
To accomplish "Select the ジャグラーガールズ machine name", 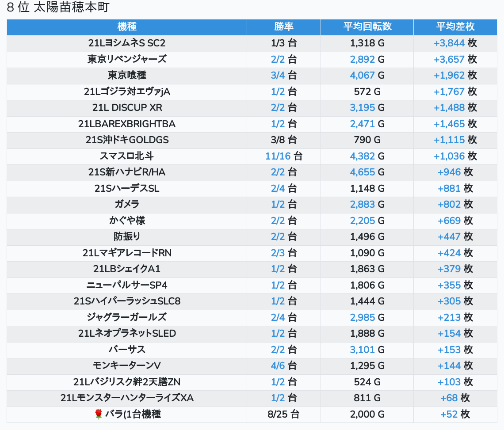I will pyautogui.click(x=127, y=317).
